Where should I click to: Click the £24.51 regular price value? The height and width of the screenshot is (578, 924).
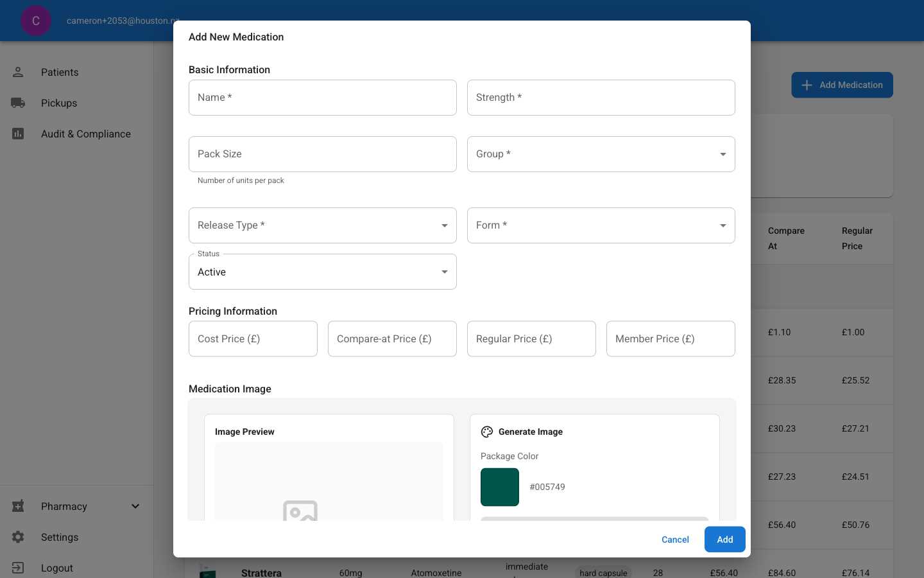855,477
